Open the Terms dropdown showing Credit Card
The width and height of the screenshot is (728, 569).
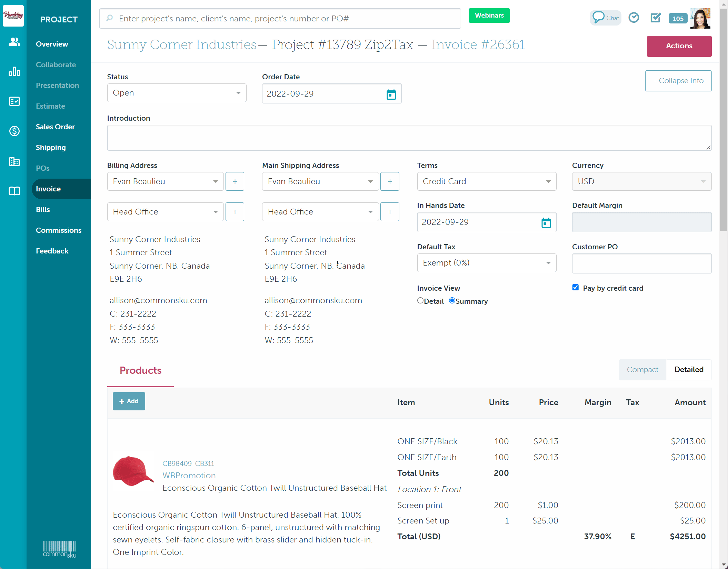486,181
